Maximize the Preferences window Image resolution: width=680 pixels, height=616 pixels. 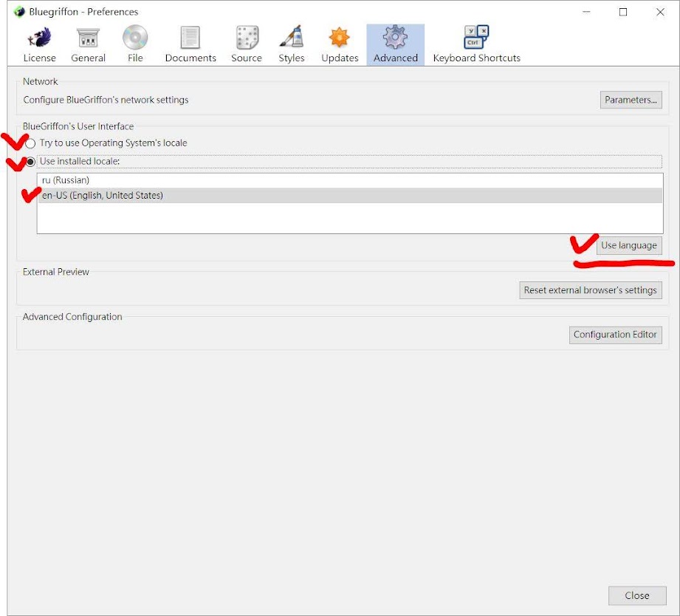pyautogui.click(x=622, y=12)
